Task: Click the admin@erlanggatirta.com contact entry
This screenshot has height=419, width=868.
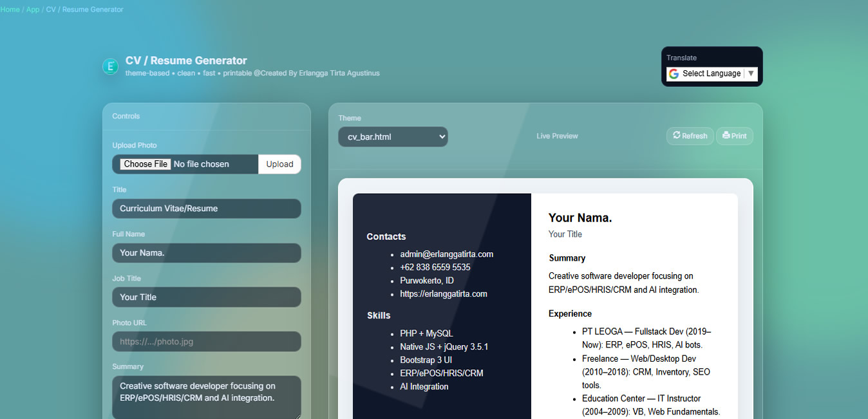Action: click(446, 254)
